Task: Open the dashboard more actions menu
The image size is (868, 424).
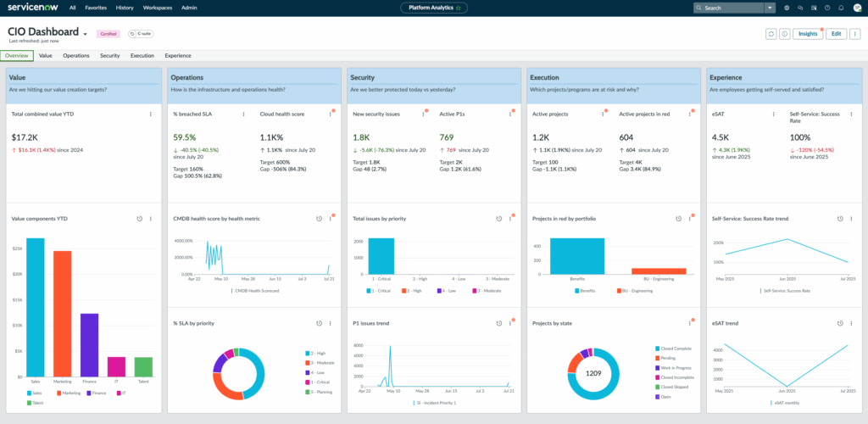Action: [x=854, y=34]
